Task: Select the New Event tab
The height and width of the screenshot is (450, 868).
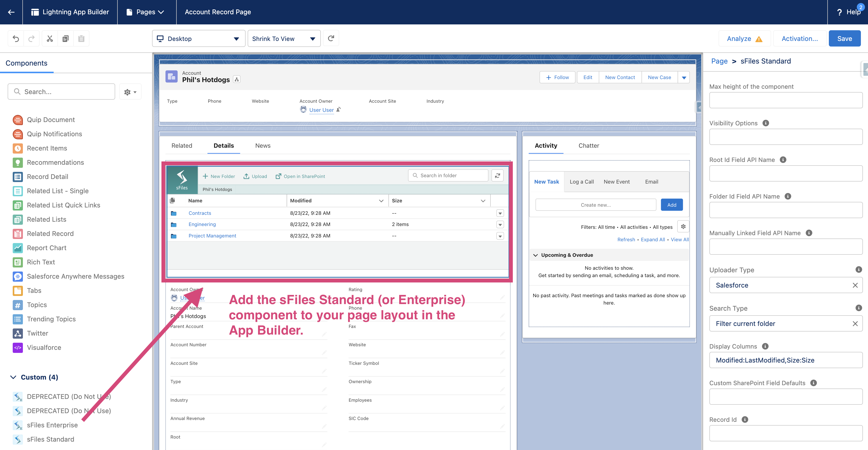Action: point(616,182)
